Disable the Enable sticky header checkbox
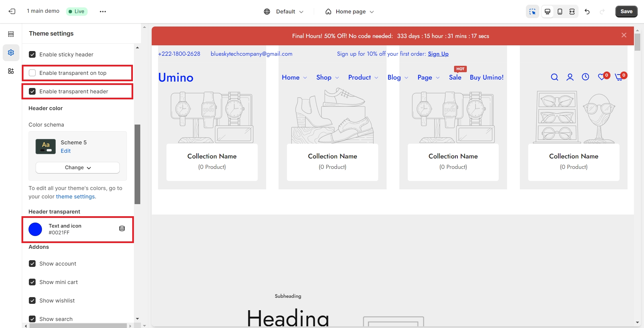Image resolution: width=644 pixels, height=328 pixels. [32, 54]
